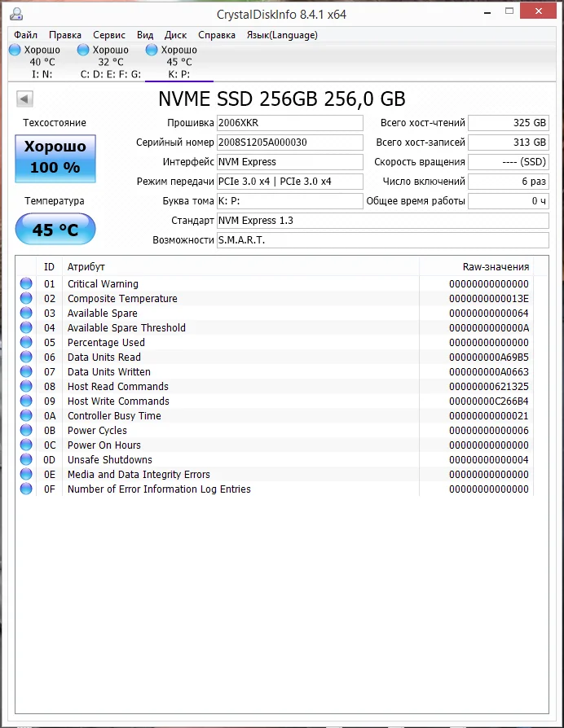Open the Правка menu
Screen dimensions: 564x728
65,35
